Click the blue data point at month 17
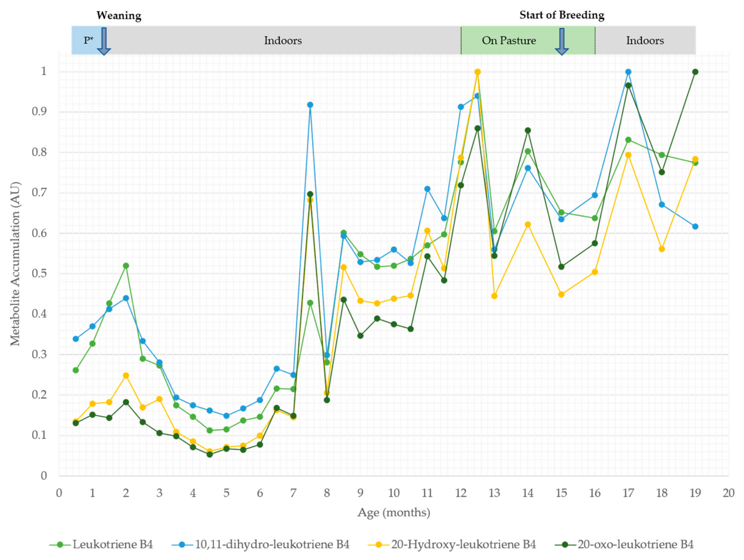Image resolution: width=744 pixels, height=560 pixels. click(x=628, y=72)
